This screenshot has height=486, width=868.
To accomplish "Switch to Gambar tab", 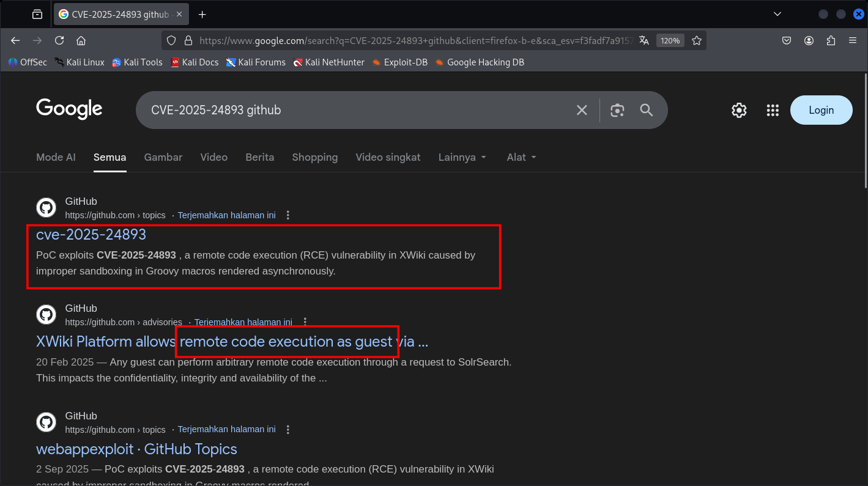I will (x=163, y=157).
